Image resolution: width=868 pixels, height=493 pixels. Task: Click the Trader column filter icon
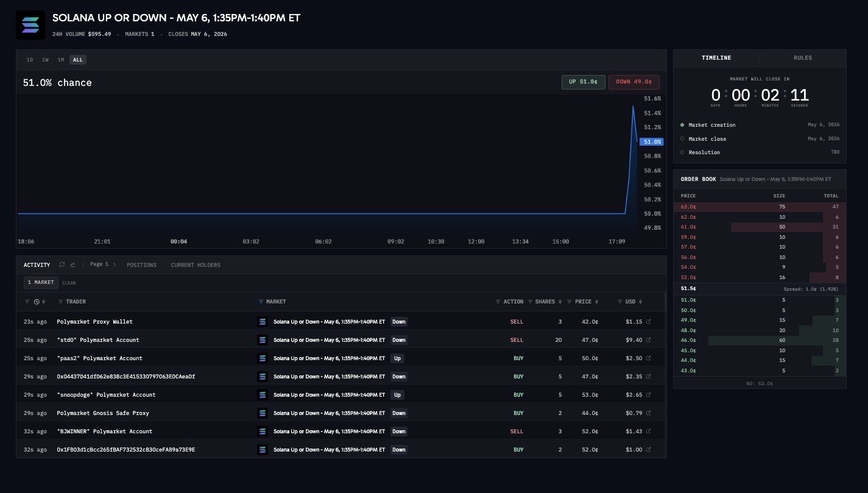[x=60, y=302]
